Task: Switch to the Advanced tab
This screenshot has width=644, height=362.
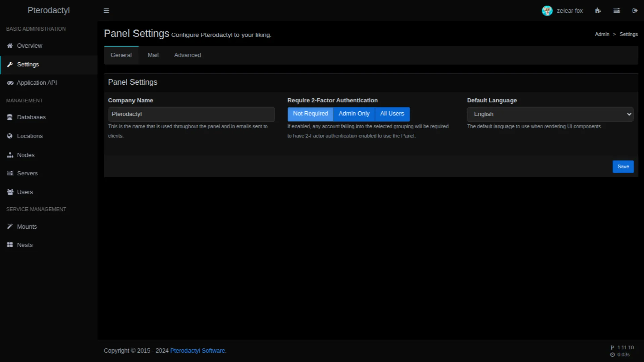Action: [187, 55]
